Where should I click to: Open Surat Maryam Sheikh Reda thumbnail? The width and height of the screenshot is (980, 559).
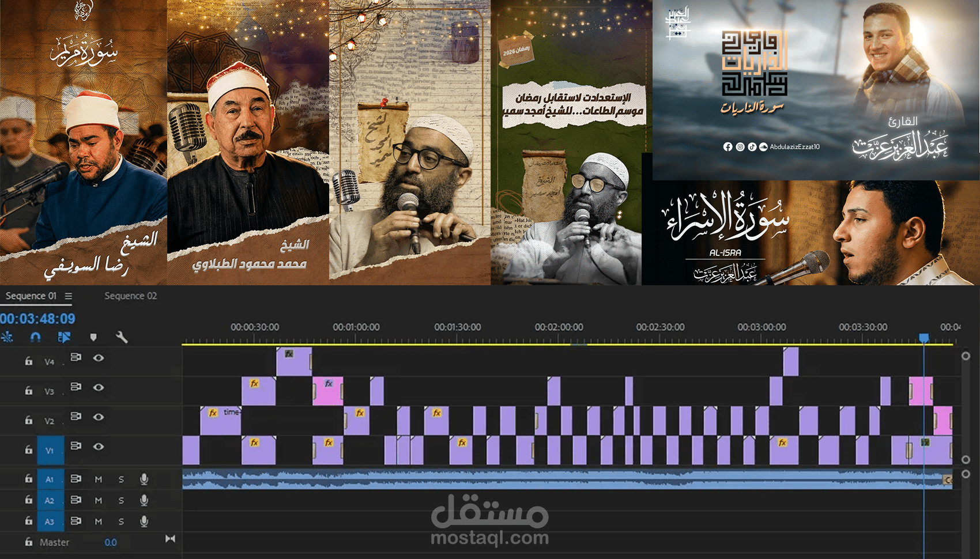84,142
